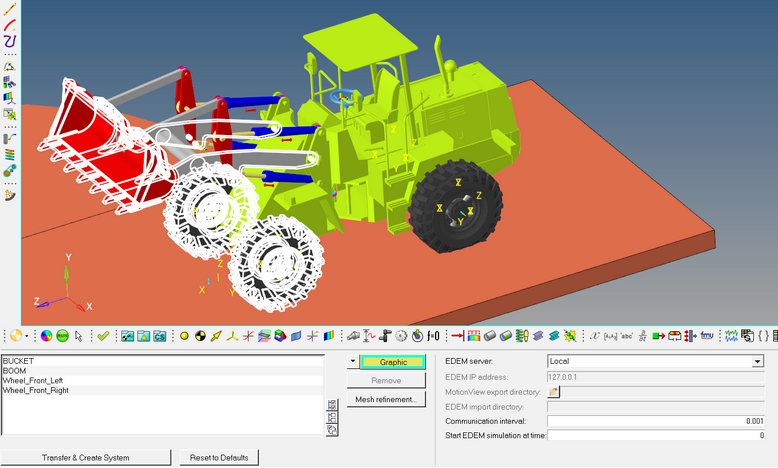Viewport: 778px width, 468px height.
Task: Select BUCKET in the graphics list
Action: [x=18, y=360]
